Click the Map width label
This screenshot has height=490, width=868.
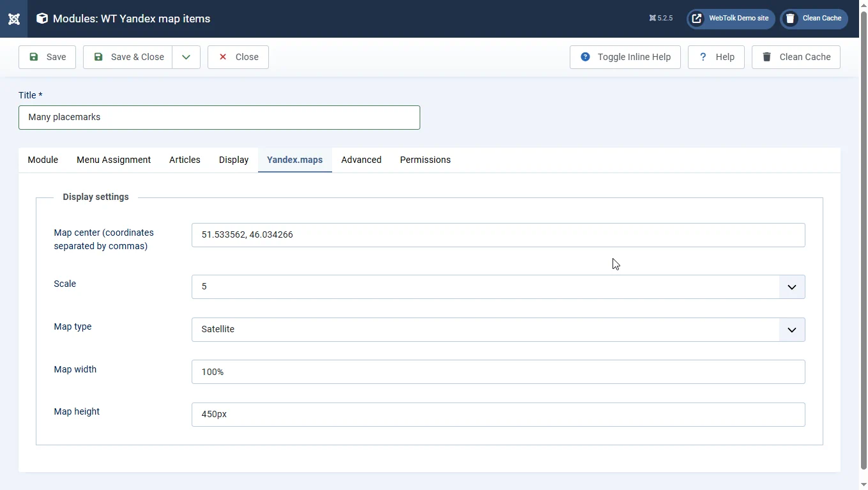(x=75, y=369)
